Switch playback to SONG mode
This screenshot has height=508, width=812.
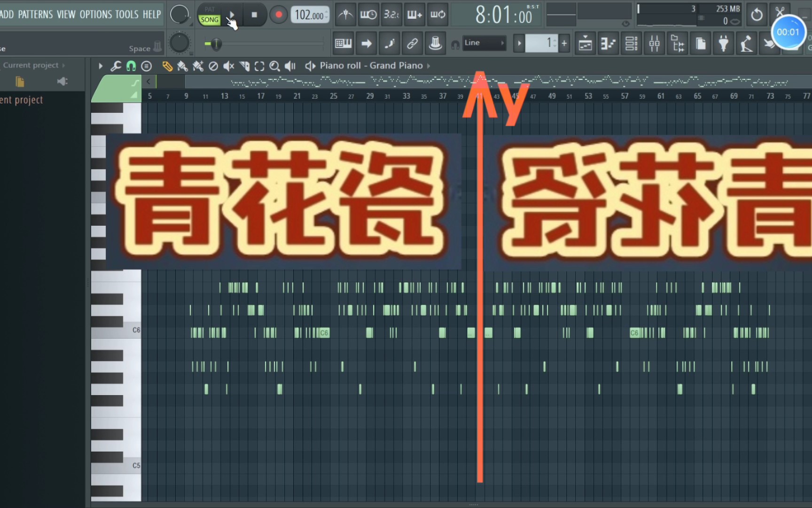point(210,20)
